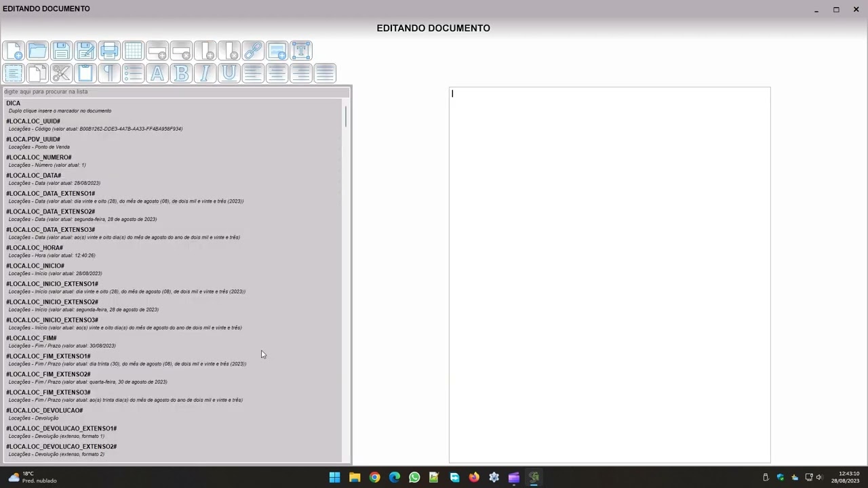The height and width of the screenshot is (488, 868).
Task: Open the Windows Start menu
Action: [335, 477]
